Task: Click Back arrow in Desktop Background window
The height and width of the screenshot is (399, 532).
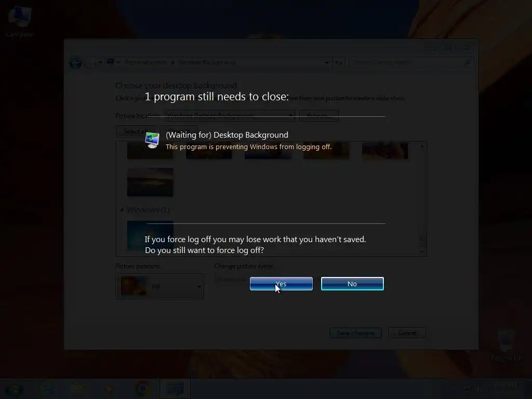Action: coord(75,62)
